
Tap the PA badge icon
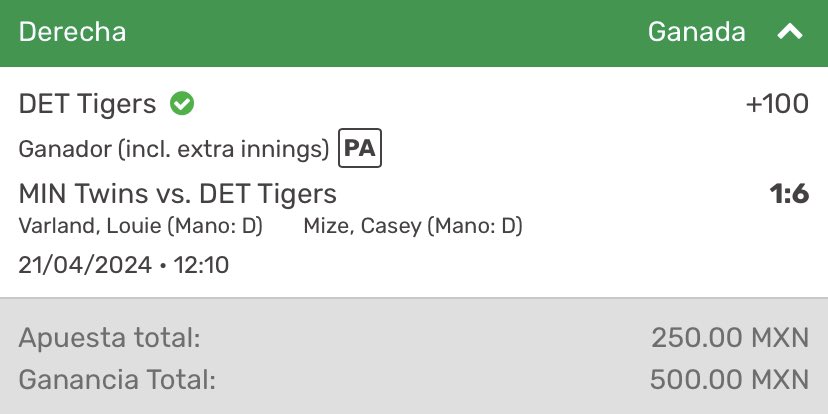point(360,148)
